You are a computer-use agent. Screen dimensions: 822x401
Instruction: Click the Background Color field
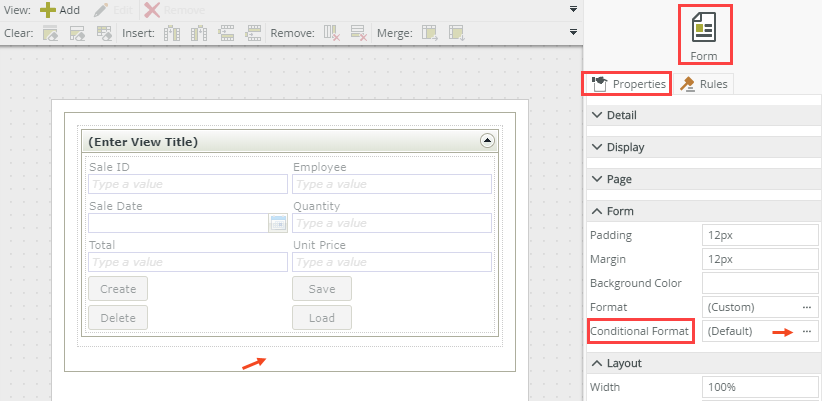pyautogui.click(x=760, y=283)
